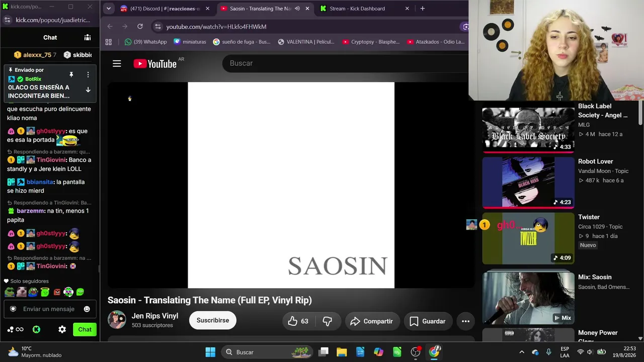
Task: Open OBS Studio from taskbar
Action: coord(416,352)
